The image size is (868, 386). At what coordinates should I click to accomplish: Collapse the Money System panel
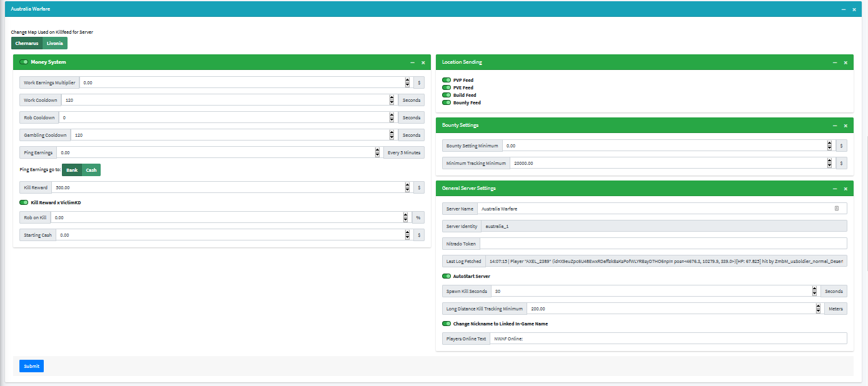pyautogui.click(x=412, y=62)
